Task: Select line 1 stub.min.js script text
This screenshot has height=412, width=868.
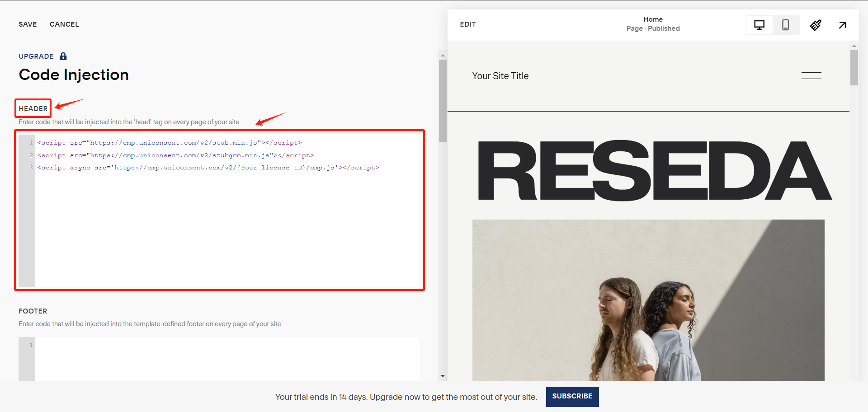Action: pos(170,143)
